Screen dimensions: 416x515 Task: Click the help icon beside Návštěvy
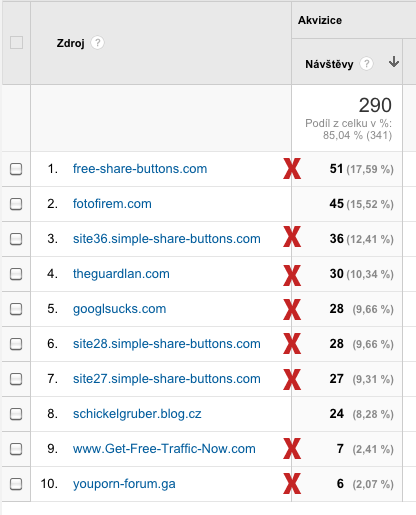pos(366,63)
